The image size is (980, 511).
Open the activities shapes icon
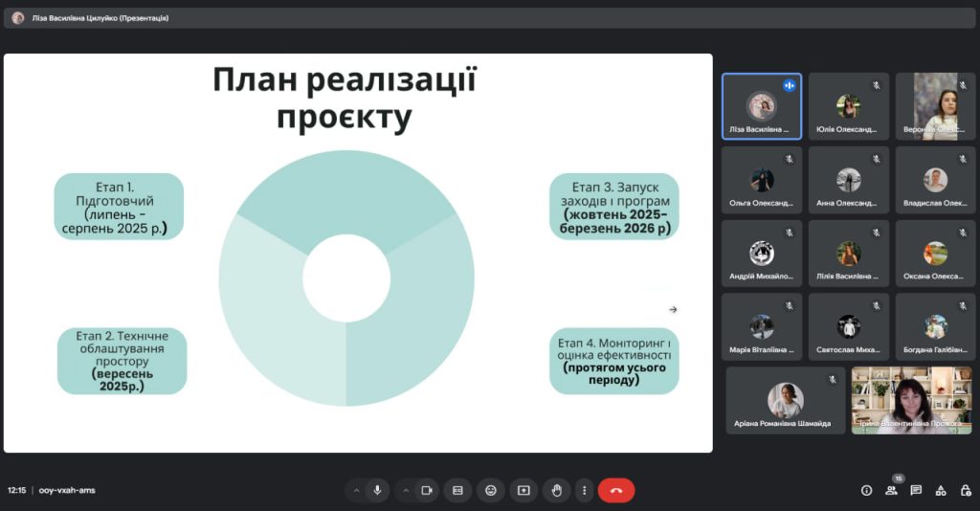(x=941, y=490)
